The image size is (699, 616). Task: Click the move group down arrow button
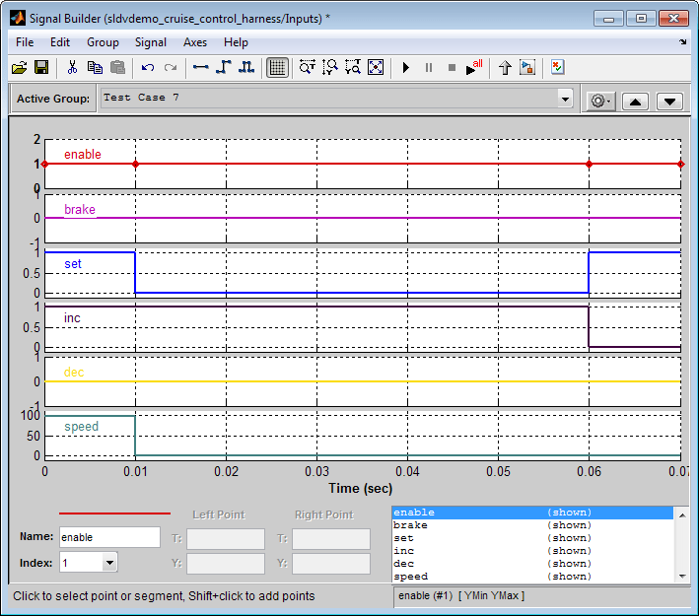(669, 101)
